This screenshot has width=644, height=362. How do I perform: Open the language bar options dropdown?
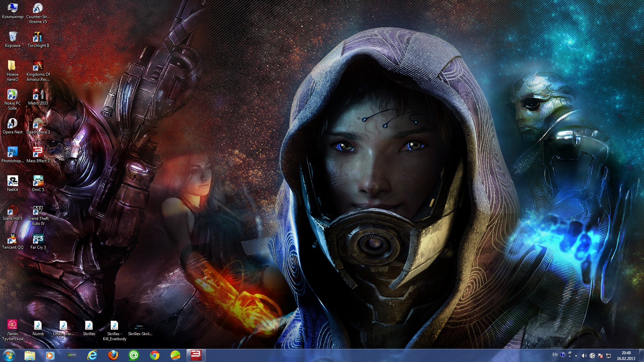570,357
